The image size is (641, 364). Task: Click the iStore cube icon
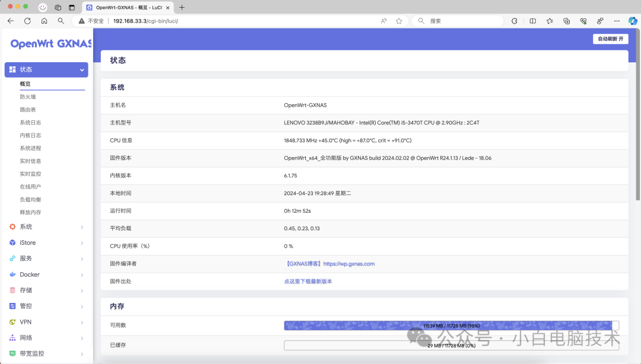12,242
